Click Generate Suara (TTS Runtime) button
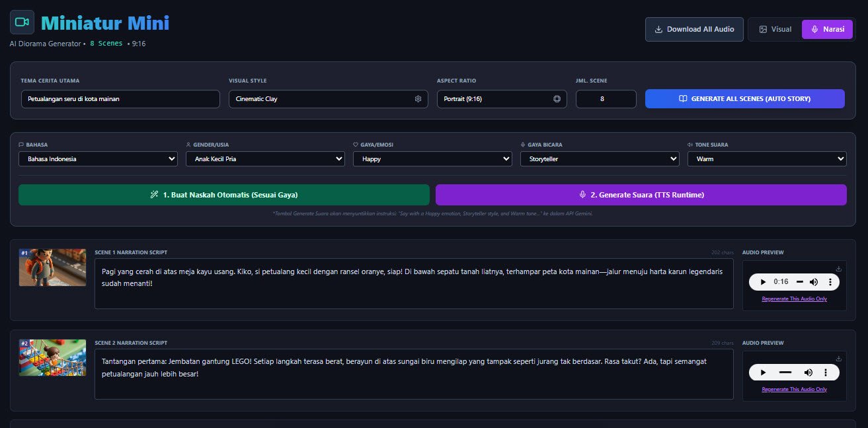 point(641,195)
